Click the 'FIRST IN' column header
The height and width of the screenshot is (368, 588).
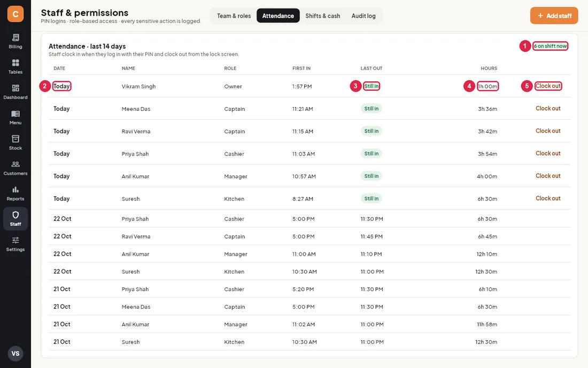point(301,68)
